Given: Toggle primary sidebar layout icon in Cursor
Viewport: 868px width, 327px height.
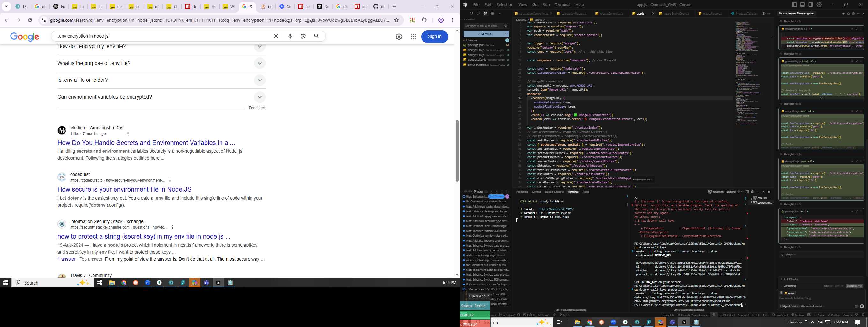Looking at the screenshot, I should (x=794, y=5).
